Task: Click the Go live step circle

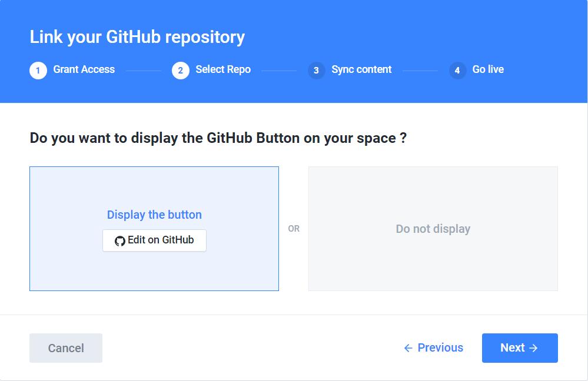Action: (x=456, y=70)
